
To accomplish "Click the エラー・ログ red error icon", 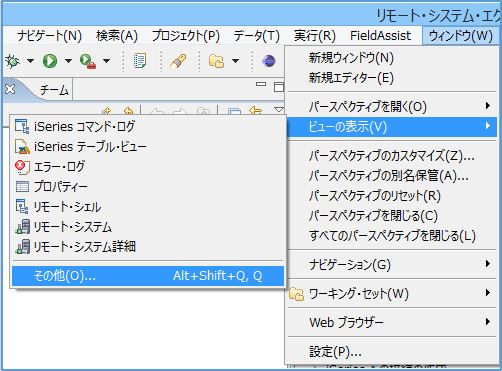I will 22,167.
